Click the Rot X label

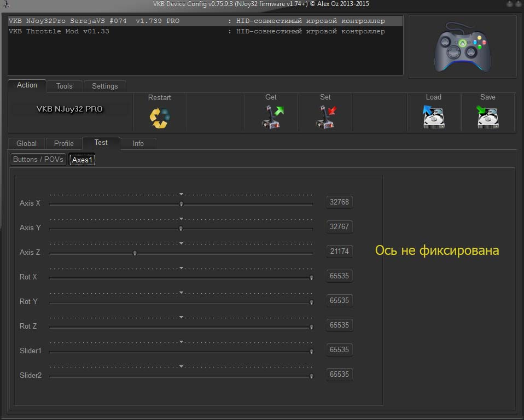tap(28, 277)
